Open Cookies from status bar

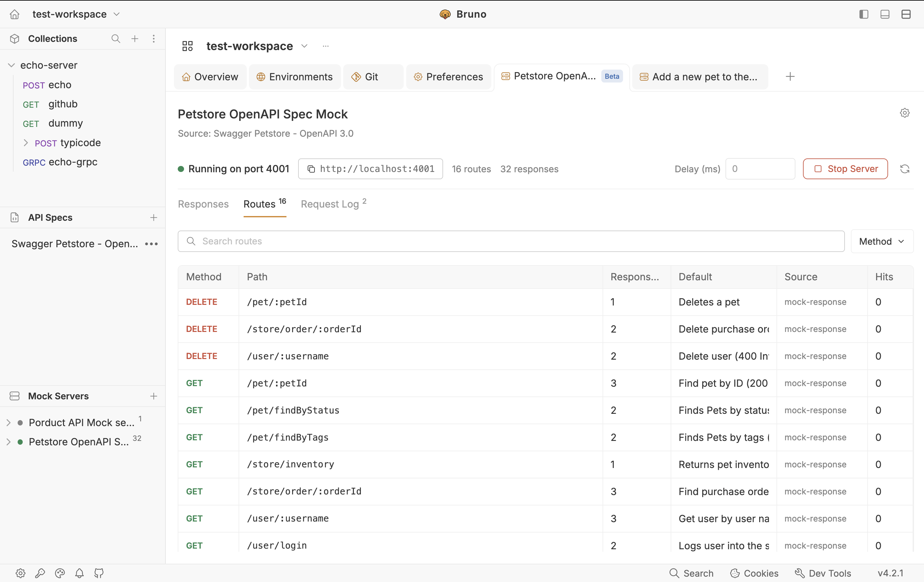pyautogui.click(x=754, y=573)
